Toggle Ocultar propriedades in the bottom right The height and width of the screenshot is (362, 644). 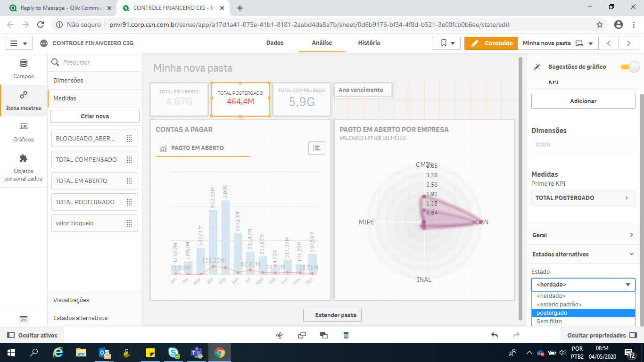pyautogui.click(x=597, y=335)
